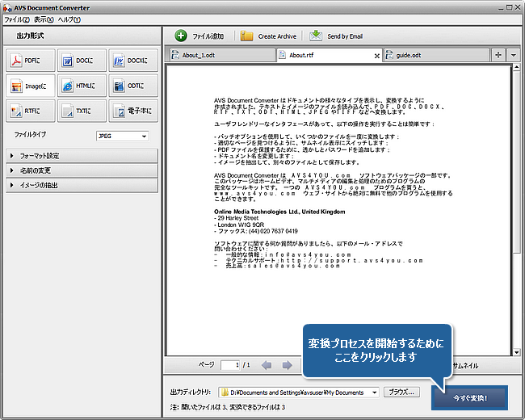Click the AVS Document Converter title icon
525x420 pixels.
tap(7, 8)
